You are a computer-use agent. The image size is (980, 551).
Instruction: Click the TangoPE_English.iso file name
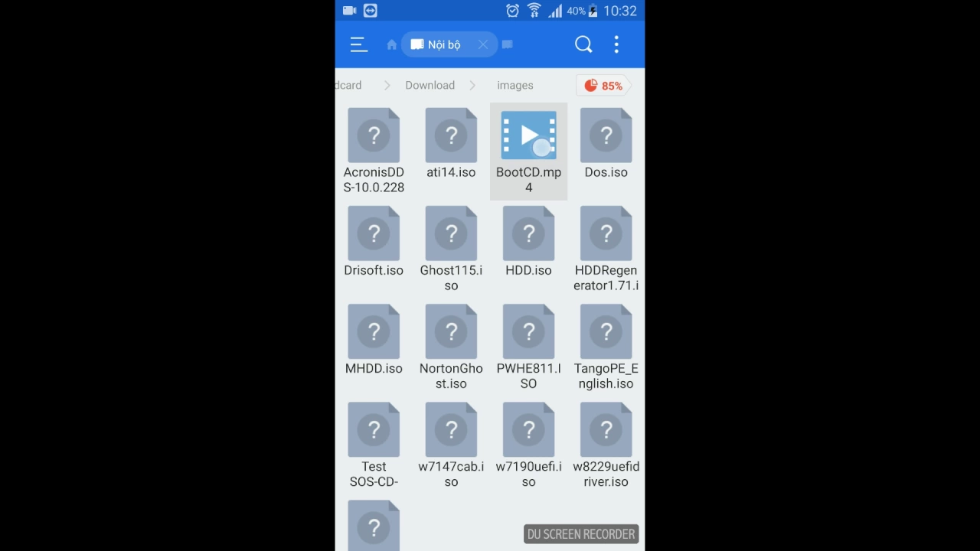coord(606,376)
